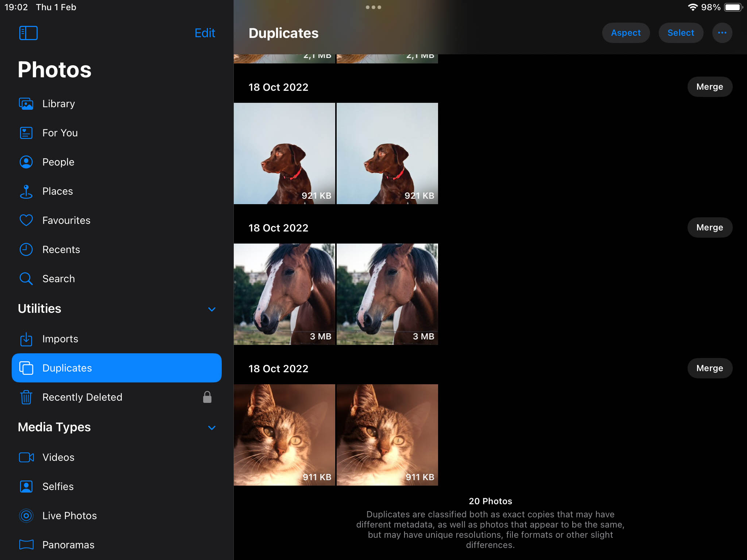The width and height of the screenshot is (747, 560).
Task: Open the Places map pin icon
Action: click(x=26, y=191)
